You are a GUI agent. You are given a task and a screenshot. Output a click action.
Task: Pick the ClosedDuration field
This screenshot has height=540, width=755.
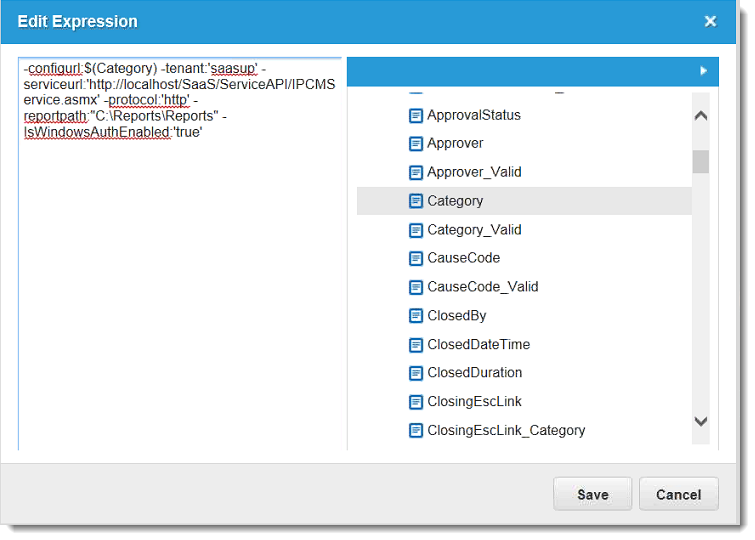[474, 373]
